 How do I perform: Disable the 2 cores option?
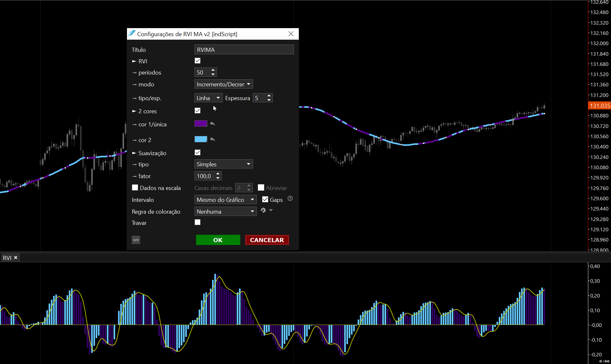pyautogui.click(x=198, y=111)
